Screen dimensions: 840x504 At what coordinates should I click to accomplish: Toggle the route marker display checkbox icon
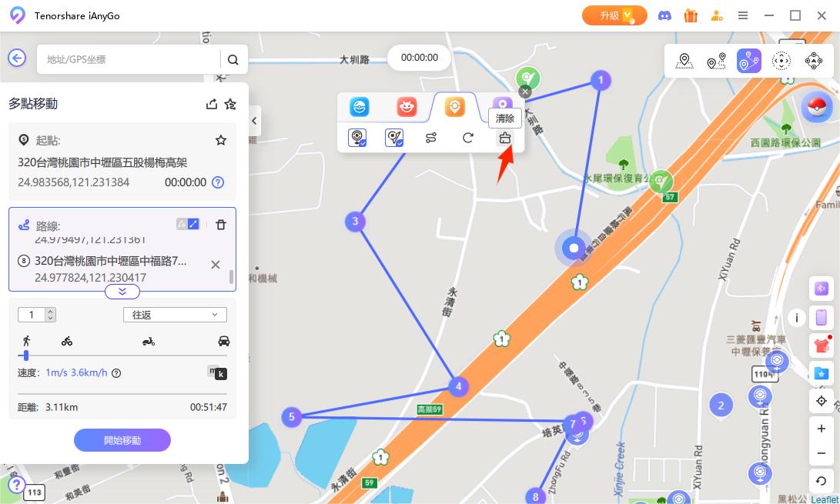(394, 138)
